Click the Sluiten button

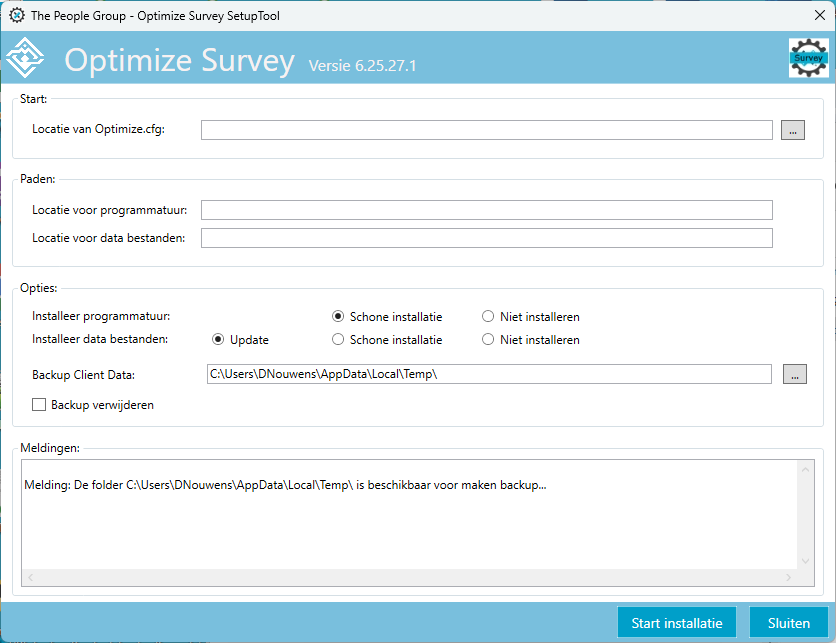click(x=789, y=623)
